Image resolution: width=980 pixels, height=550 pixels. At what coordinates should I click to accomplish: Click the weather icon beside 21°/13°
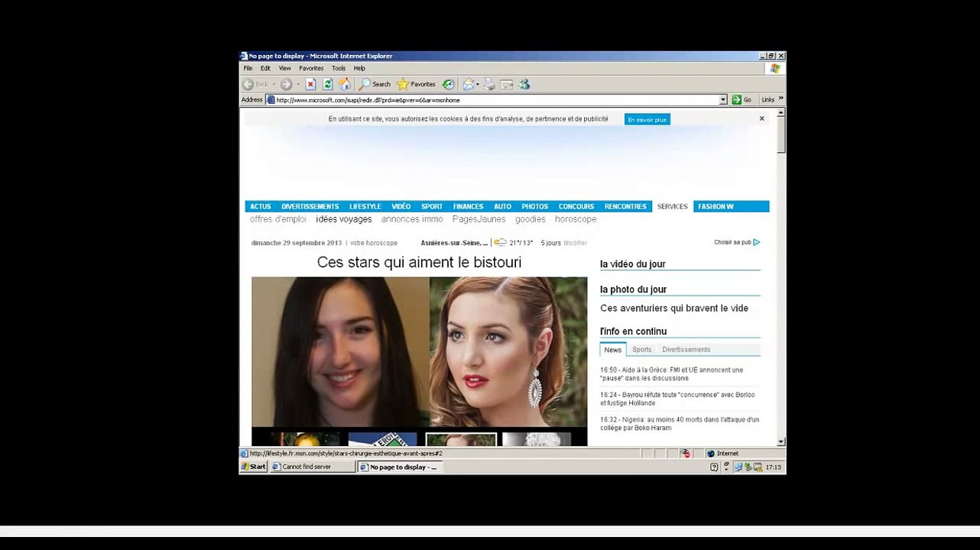500,243
